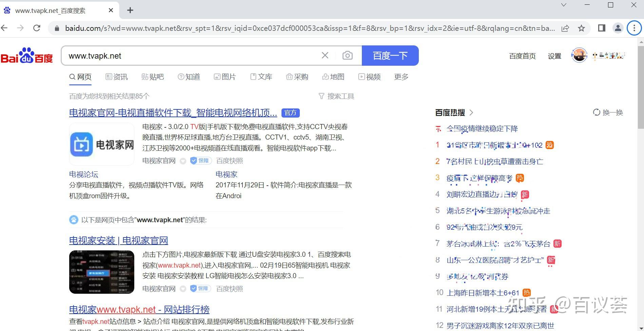644x331 pixels.
Task: Expand 百度热搜 chevron arrow
Action: 471,112
